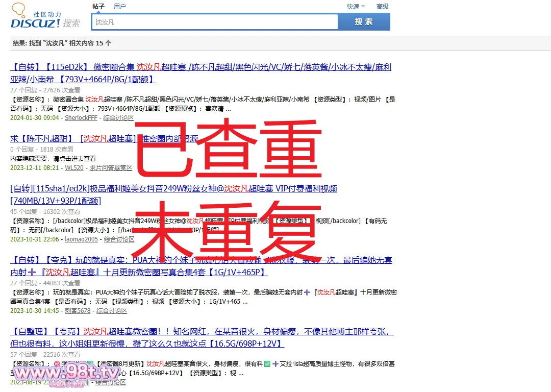Open the 高级 advanced search link
This screenshot has height=392, width=551.
click(x=383, y=7)
